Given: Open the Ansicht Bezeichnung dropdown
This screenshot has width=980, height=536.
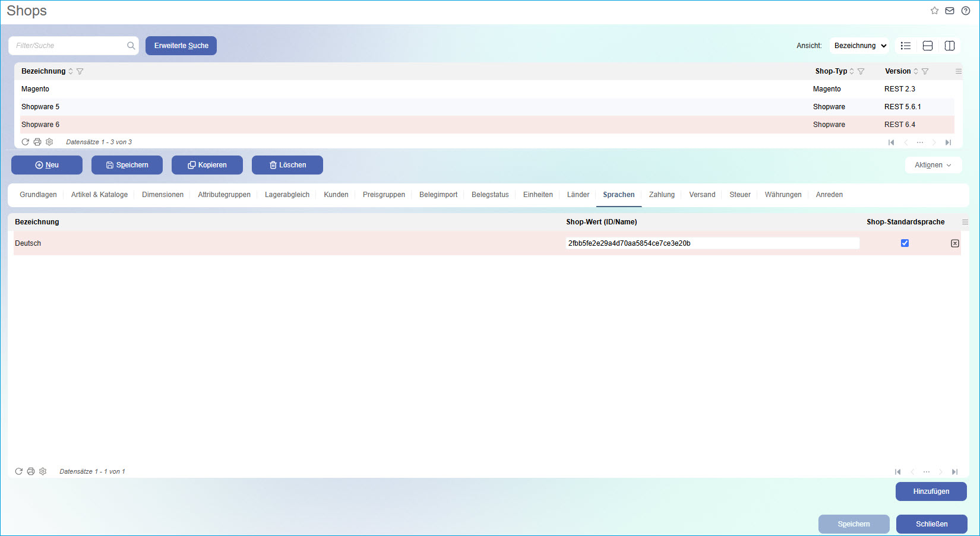Looking at the screenshot, I should [859, 46].
